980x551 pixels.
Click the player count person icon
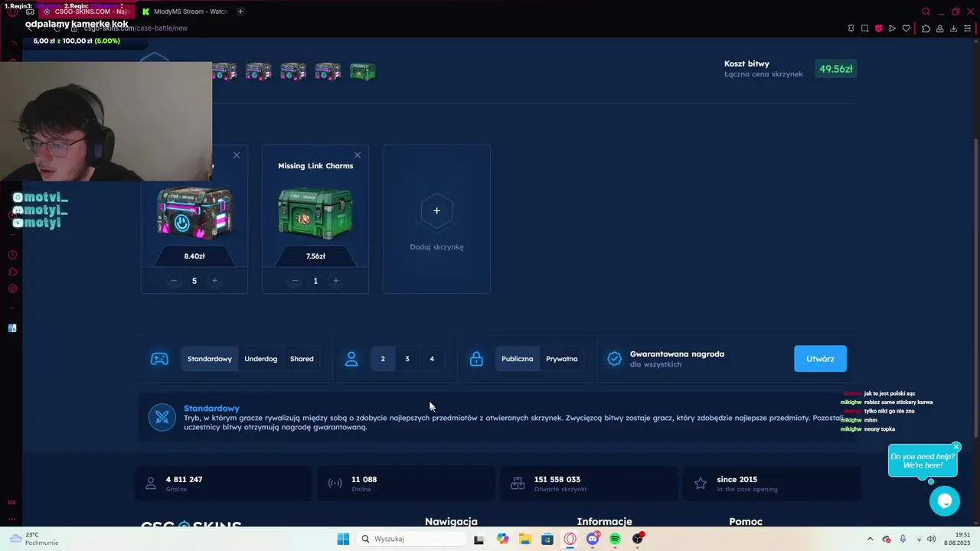tap(351, 358)
